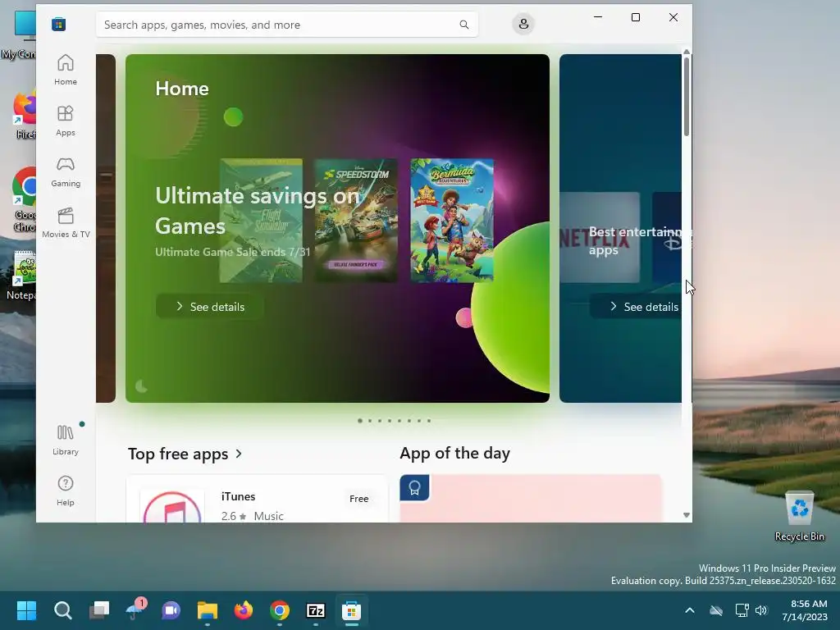Image resolution: width=840 pixels, height=630 pixels.
Task: Select the Firefox desktop shortcut
Action: [x=24, y=115]
